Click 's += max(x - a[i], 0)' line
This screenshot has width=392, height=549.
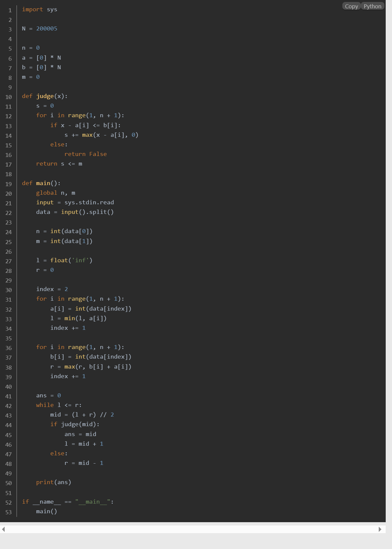pos(101,135)
